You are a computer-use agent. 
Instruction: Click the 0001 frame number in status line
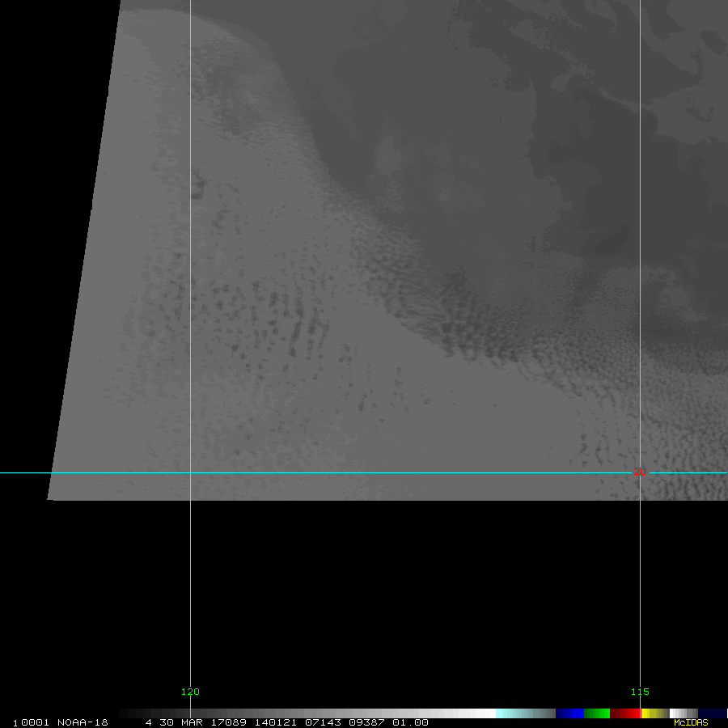click(33, 722)
